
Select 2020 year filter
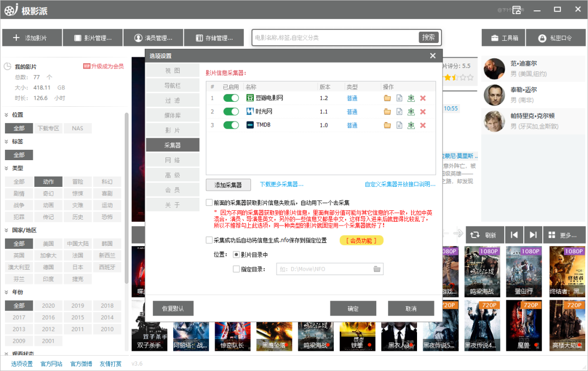48,306
